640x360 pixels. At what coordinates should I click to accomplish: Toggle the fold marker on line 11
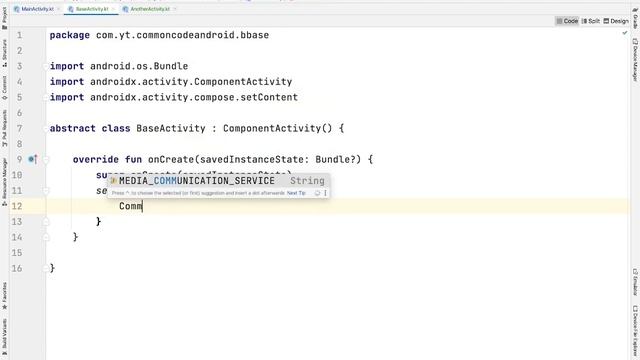pos(46,191)
